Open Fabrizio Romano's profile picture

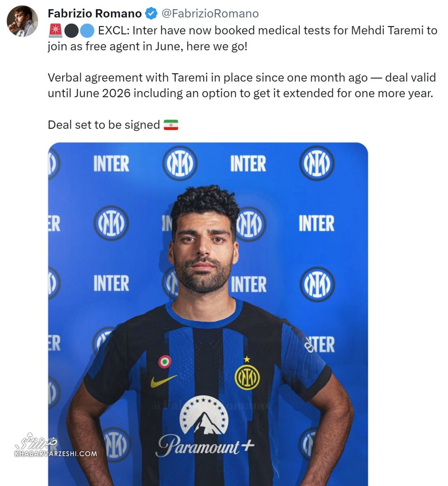[22, 21]
